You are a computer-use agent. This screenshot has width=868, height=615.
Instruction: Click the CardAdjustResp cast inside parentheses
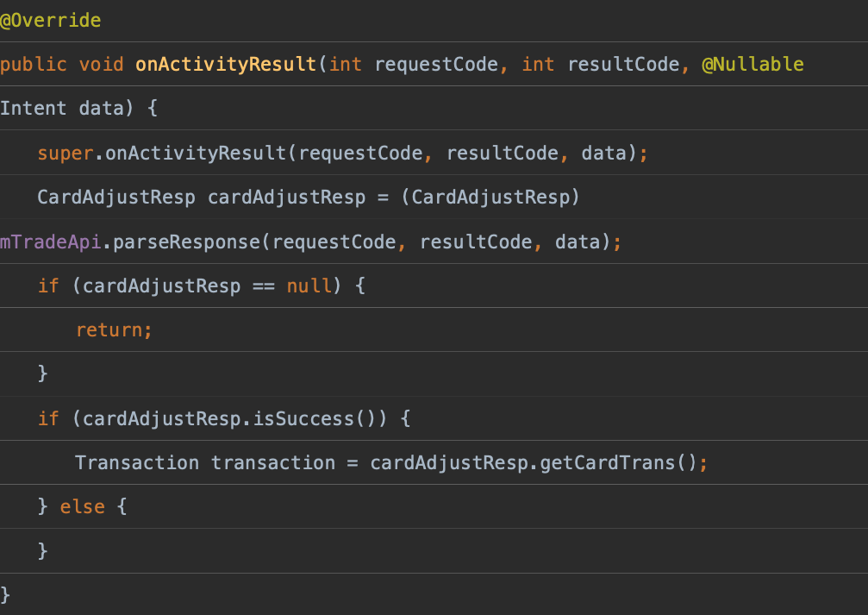coord(491,198)
